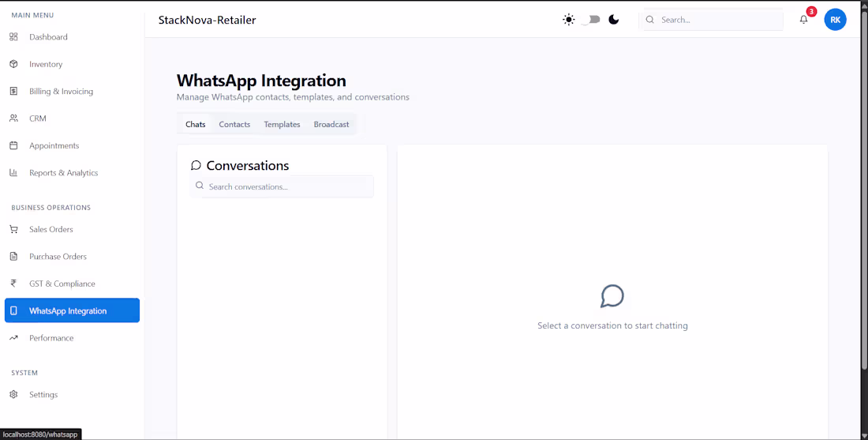Click the WhatsApp Integration phone icon
The height and width of the screenshot is (440, 868).
click(14, 311)
